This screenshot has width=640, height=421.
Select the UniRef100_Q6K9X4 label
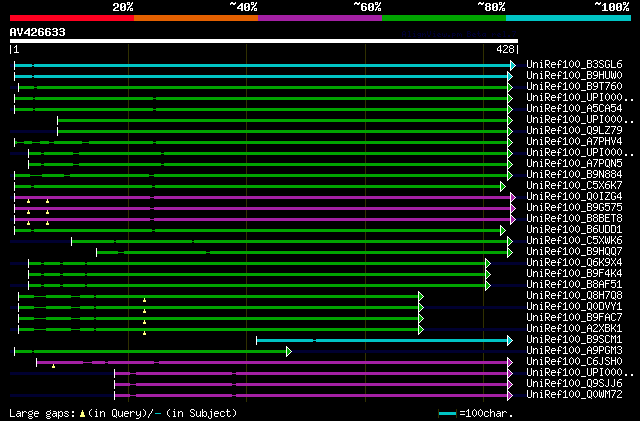pyautogui.click(x=574, y=263)
